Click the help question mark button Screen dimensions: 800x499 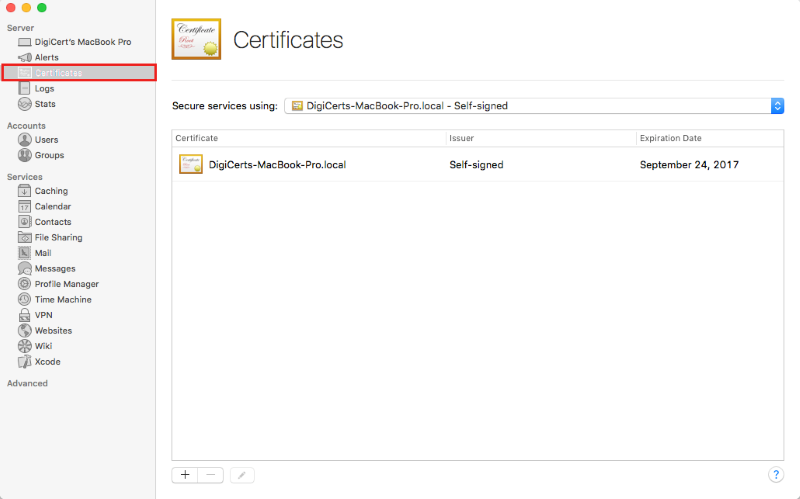point(775,475)
